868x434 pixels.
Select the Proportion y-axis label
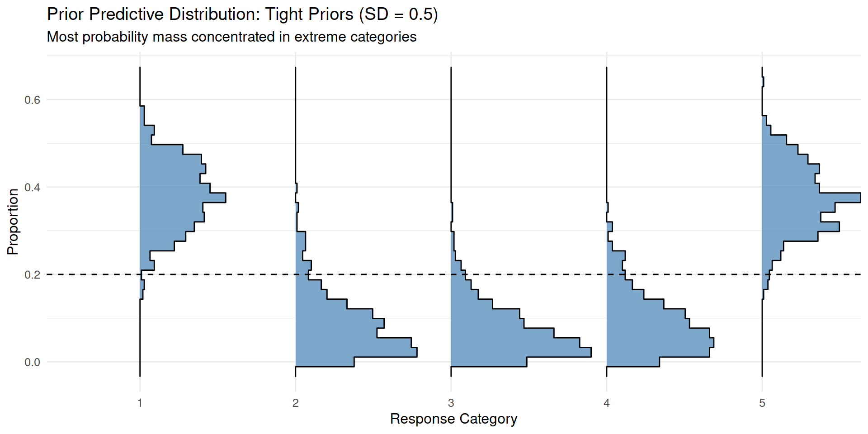[x=13, y=222]
